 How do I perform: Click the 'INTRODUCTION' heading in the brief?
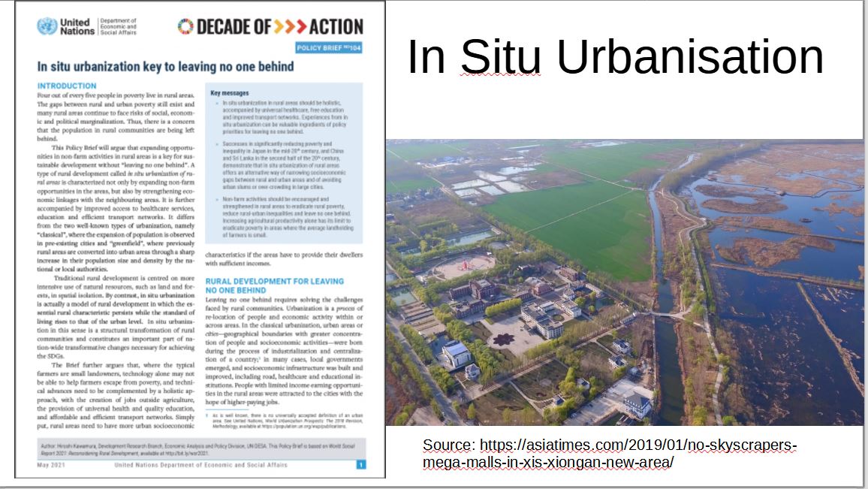(x=67, y=86)
